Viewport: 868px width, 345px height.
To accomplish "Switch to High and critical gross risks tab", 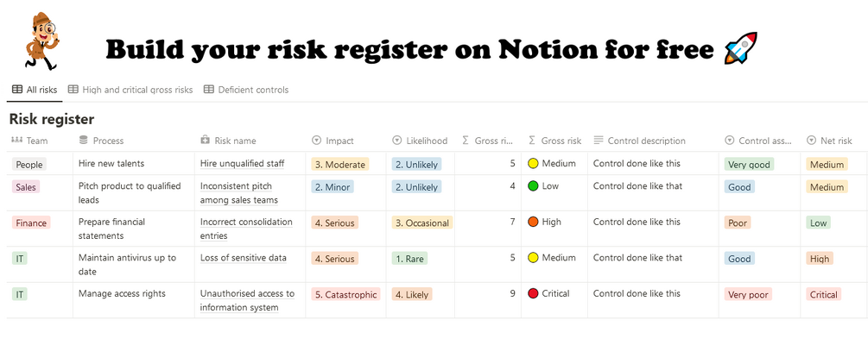I will click(130, 90).
